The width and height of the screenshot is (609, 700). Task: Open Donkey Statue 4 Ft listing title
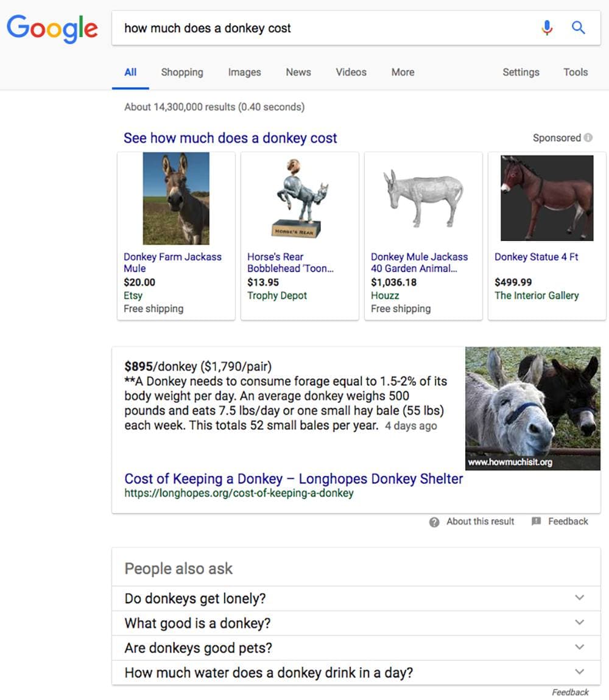pos(536,257)
